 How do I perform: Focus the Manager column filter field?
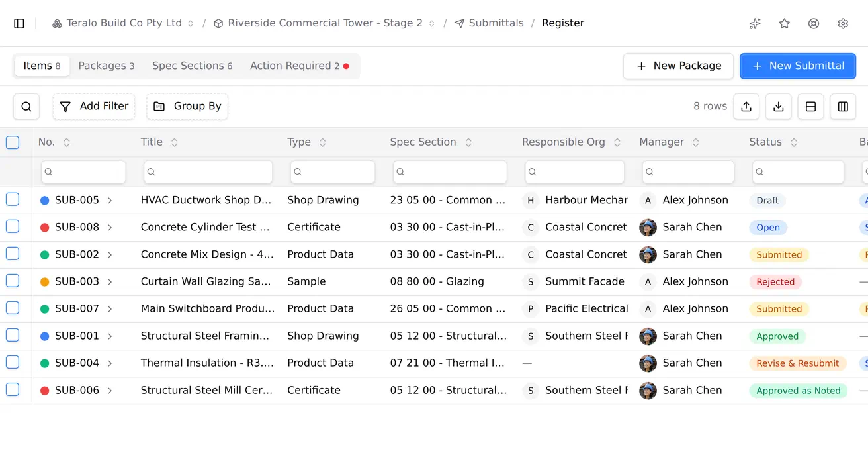tap(688, 172)
